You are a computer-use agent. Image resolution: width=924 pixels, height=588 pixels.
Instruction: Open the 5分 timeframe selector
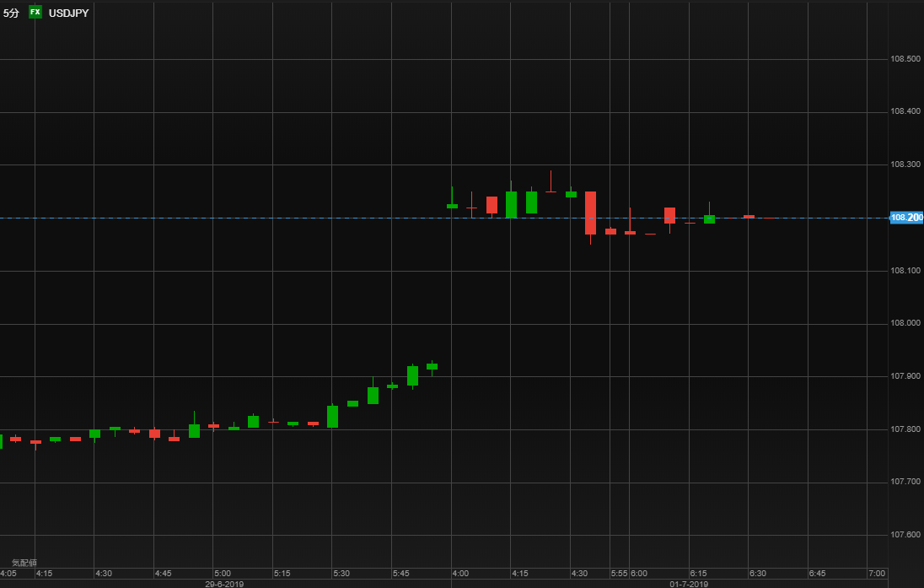[x=11, y=13]
